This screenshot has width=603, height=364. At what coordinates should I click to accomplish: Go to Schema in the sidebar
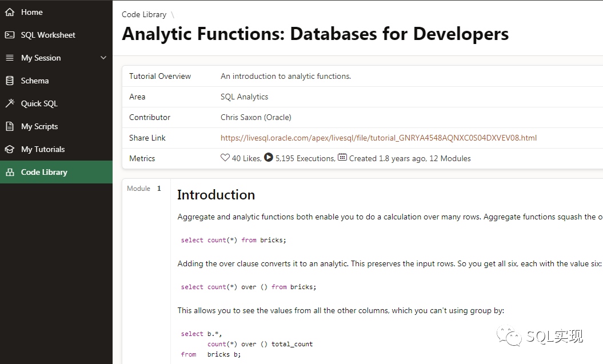coord(56,81)
